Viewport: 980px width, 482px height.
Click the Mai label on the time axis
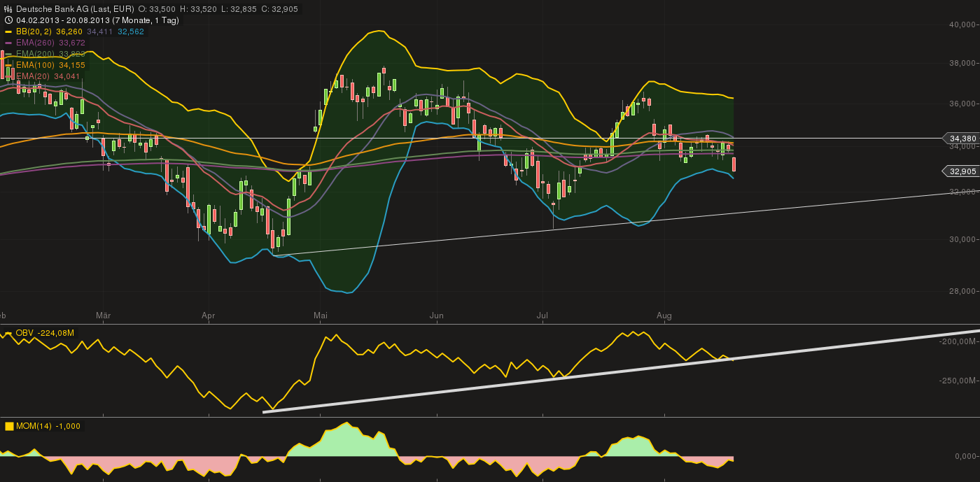click(321, 316)
